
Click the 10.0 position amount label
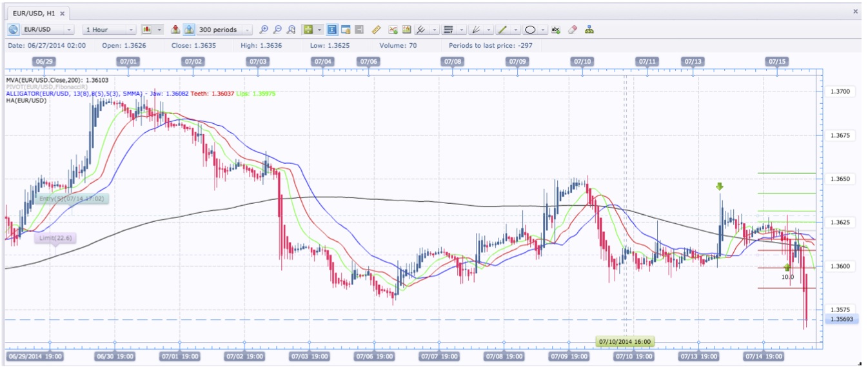point(787,277)
